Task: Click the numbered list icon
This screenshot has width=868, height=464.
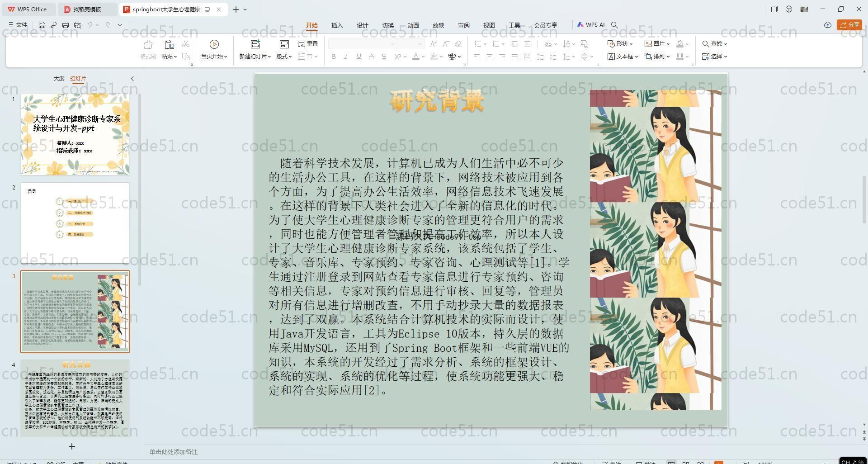Action: pos(495,44)
